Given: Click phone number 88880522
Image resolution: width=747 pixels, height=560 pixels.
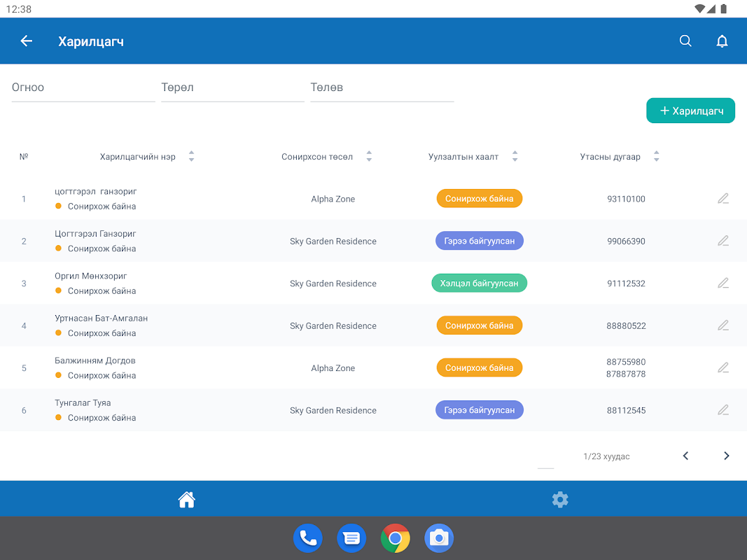Looking at the screenshot, I should click(626, 325).
